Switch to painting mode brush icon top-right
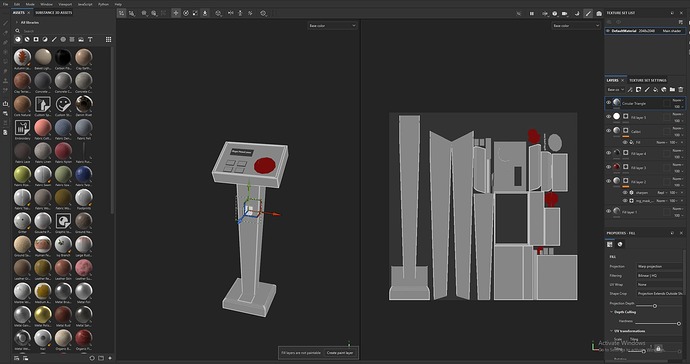 pyautogui.click(x=588, y=14)
